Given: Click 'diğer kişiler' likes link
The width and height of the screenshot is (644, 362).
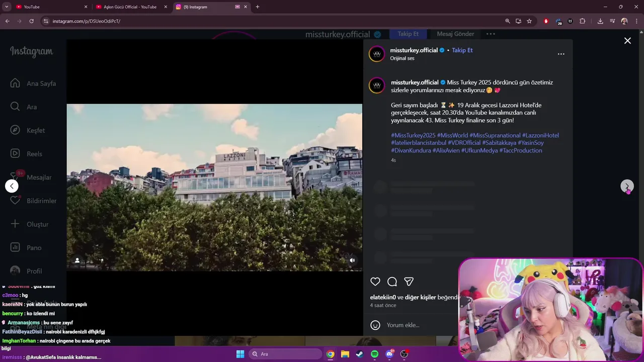Looking at the screenshot, I should 420,297.
